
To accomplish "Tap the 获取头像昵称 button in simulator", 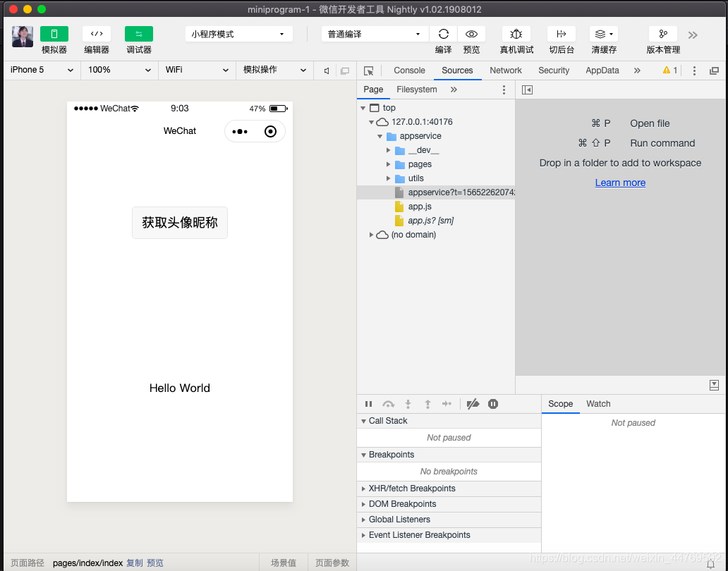I will [180, 223].
